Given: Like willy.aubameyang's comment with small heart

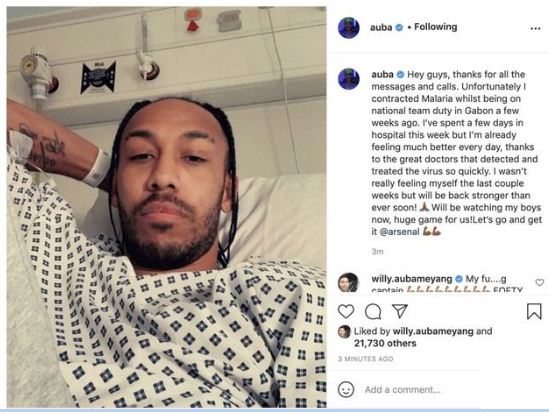Looking at the screenshot, I should coord(540,282).
